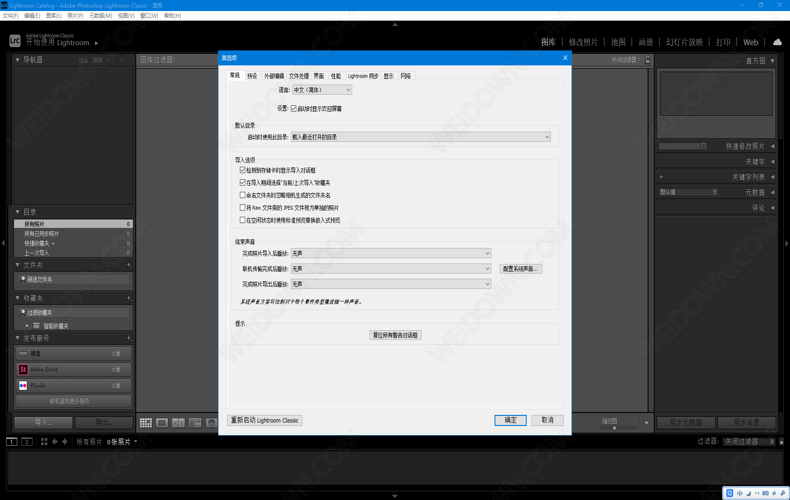The image size is (790, 500).
Task: Add a new folder with the plus icon
Action: 129,265
